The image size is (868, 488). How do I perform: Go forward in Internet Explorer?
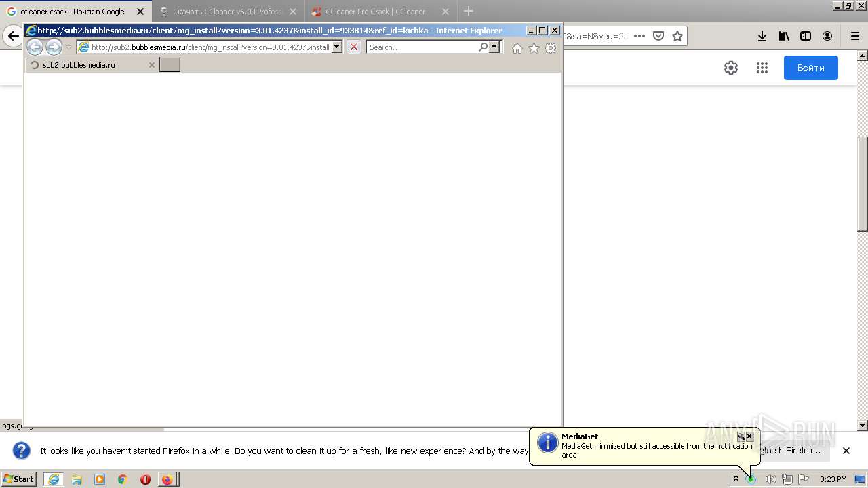pos(54,47)
